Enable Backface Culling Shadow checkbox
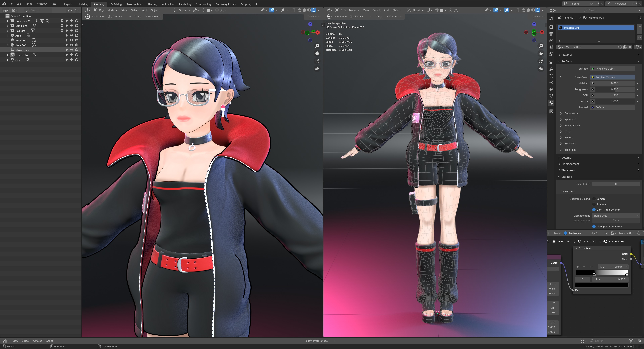 tap(594, 204)
